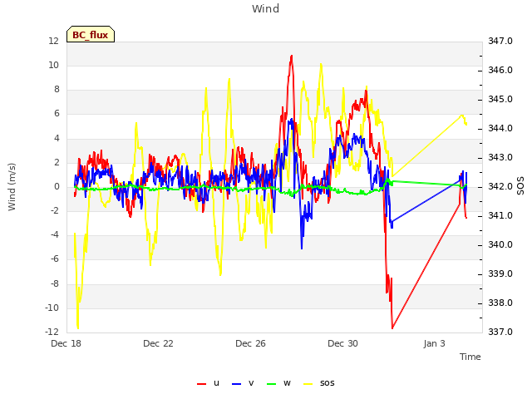Click the red u legend swatch

pos(201,384)
